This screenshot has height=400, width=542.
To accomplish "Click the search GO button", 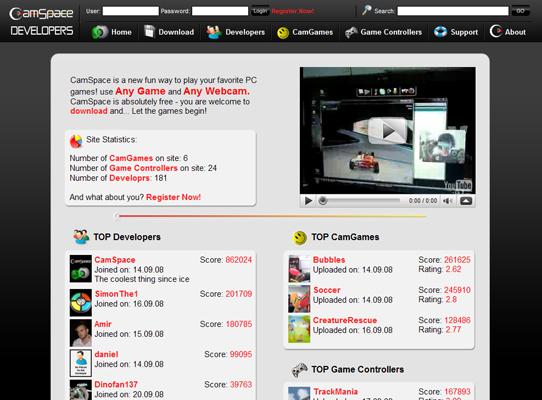I will pyautogui.click(x=520, y=11).
